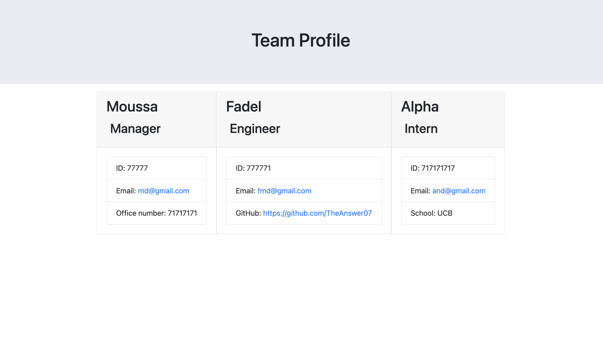The height and width of the screenshot is (364, 603).
Task: Open the md@gmail.com email link
Action: (164, 191)
